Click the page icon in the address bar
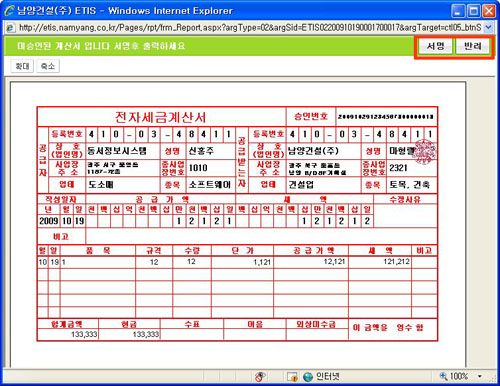 click(x=11, y=27)
